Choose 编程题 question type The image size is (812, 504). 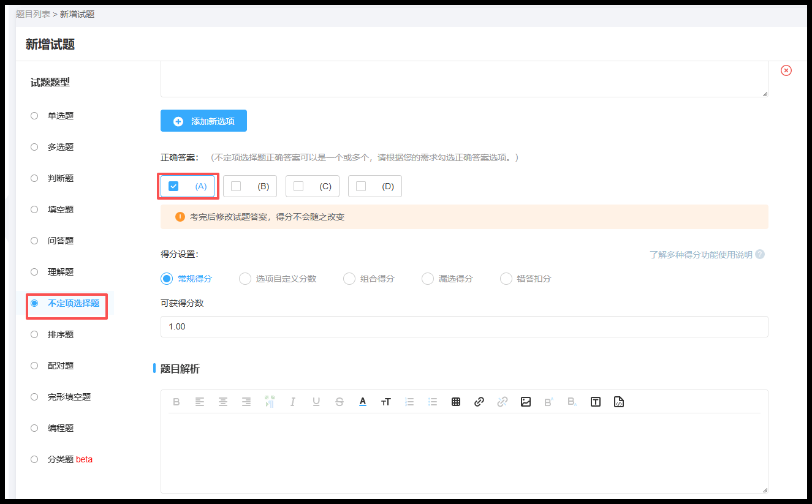click(x=52, y=428)
